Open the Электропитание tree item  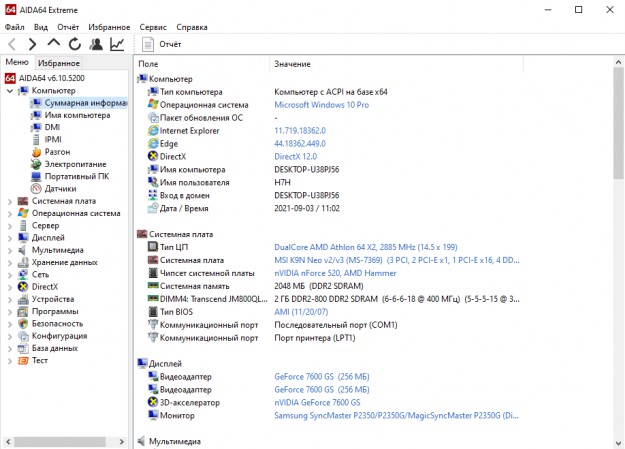75,164
